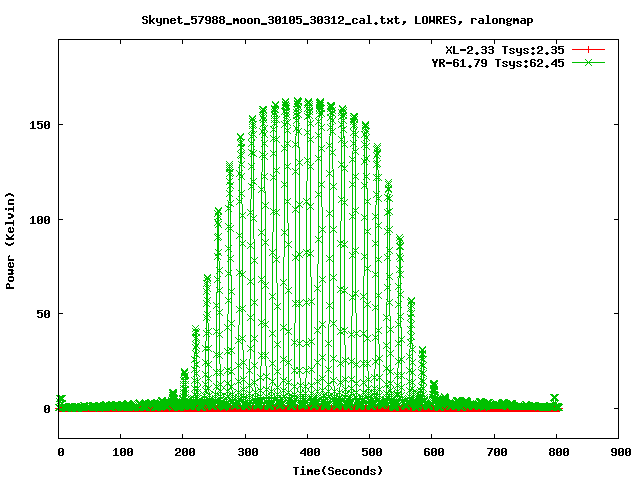640x480 pixels.
Task: Click the x-axis tick label 300
Action: click(x=247, y=452)
